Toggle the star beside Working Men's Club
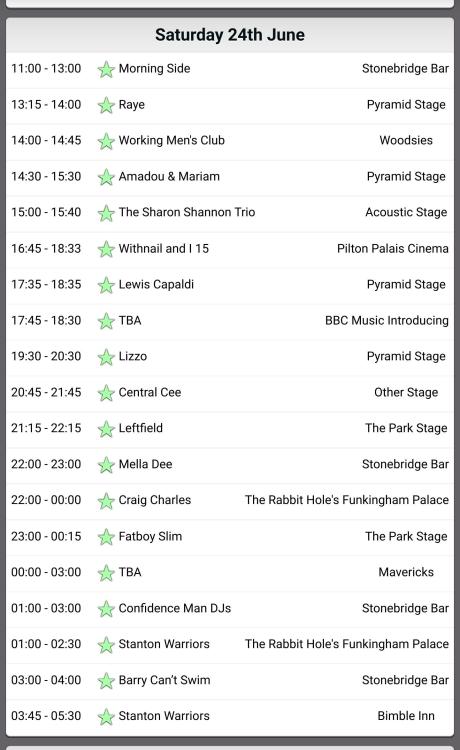The width and height of the screenshot is (460, 750). point(106,141)
